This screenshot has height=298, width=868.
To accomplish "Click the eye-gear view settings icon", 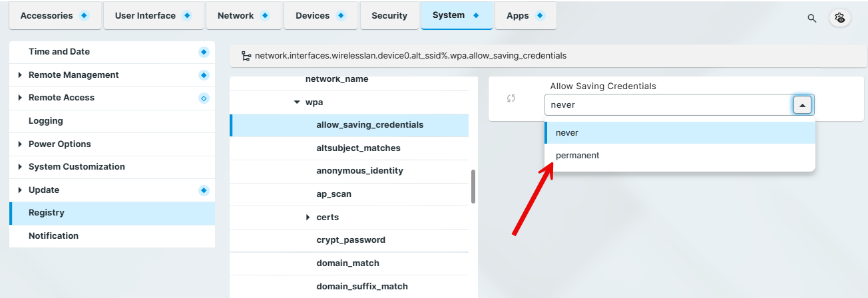I will click(x=840, y=18).
